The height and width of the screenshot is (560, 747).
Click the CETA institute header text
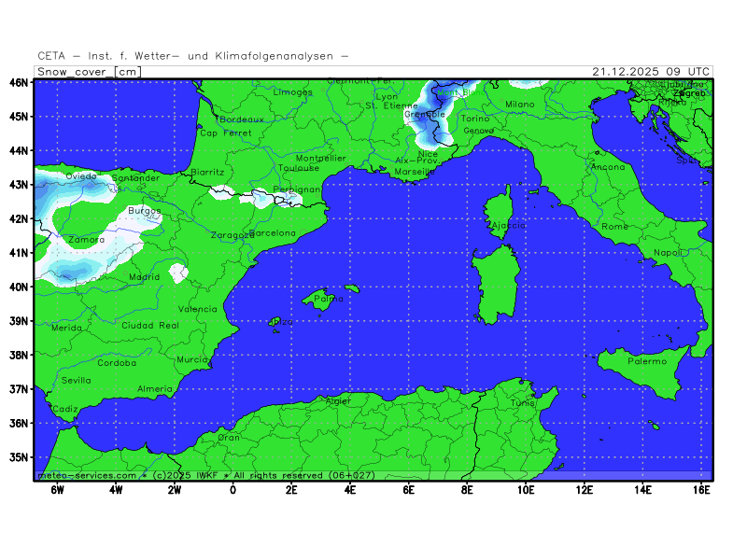[193, 56]
